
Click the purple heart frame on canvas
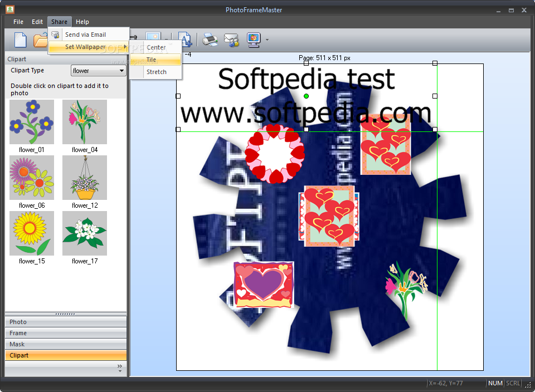[264, 285]
